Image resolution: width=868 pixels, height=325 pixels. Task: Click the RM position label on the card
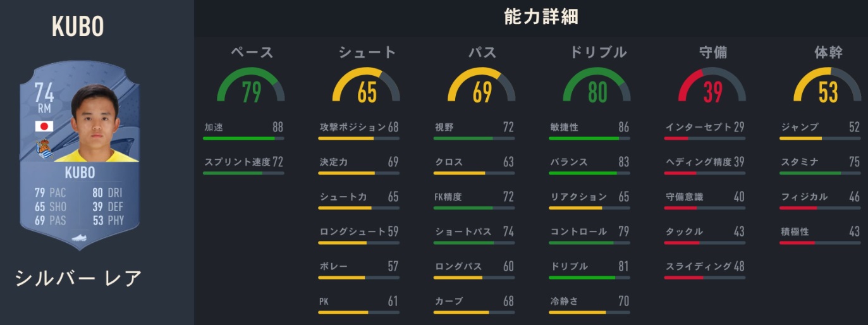(x=44, y=109)
